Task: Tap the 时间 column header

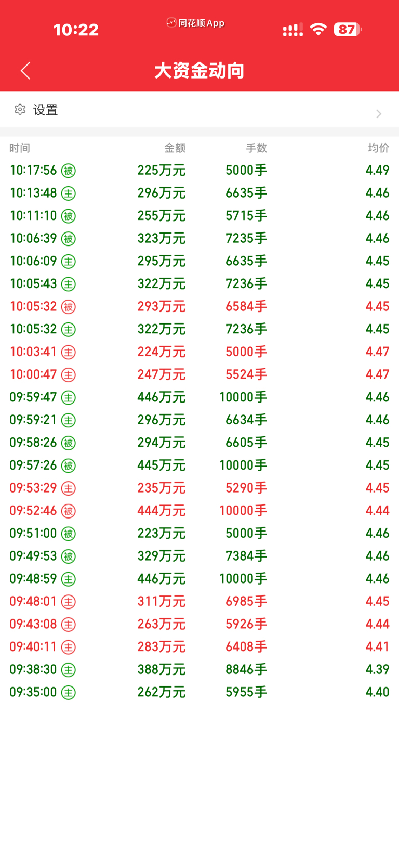Action: tap(20, 148)
